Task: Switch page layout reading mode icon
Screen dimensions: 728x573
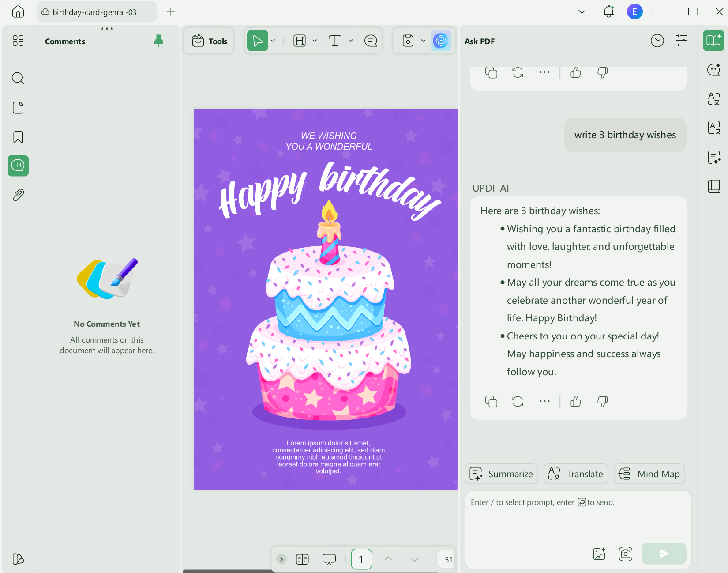Action: 302,559
